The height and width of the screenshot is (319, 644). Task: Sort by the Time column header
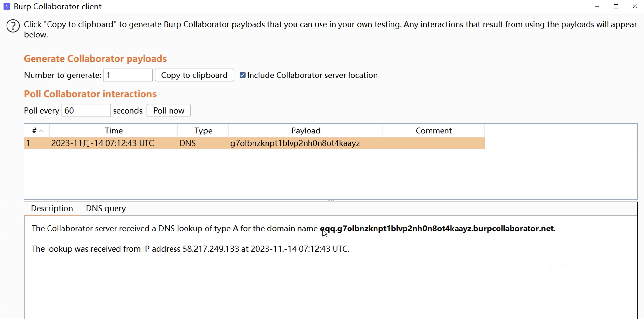point(114,131)
